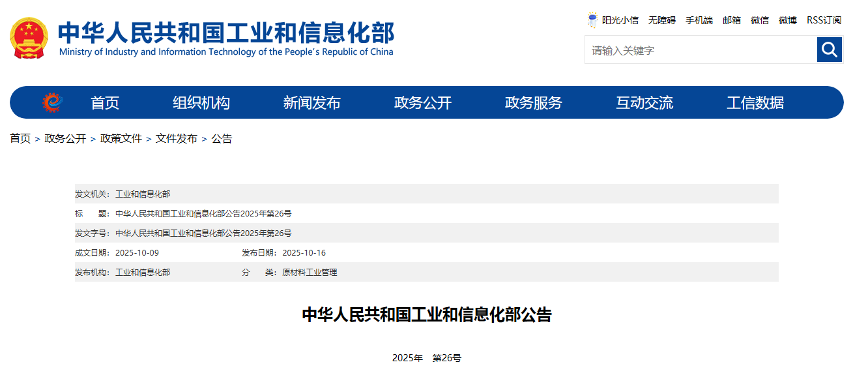The height and width of the screenshot is (373, 868).
Task: Click the national emblem logo
Action: click(29, 38)
